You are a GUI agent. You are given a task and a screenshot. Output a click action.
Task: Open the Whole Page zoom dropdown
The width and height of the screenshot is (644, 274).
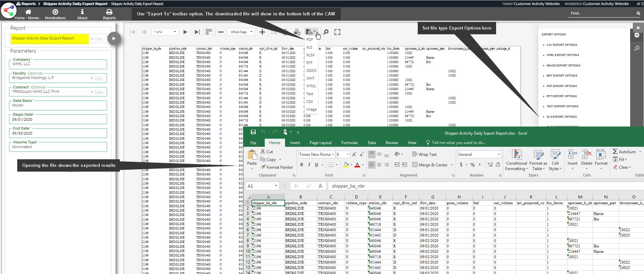pos(241,32)
